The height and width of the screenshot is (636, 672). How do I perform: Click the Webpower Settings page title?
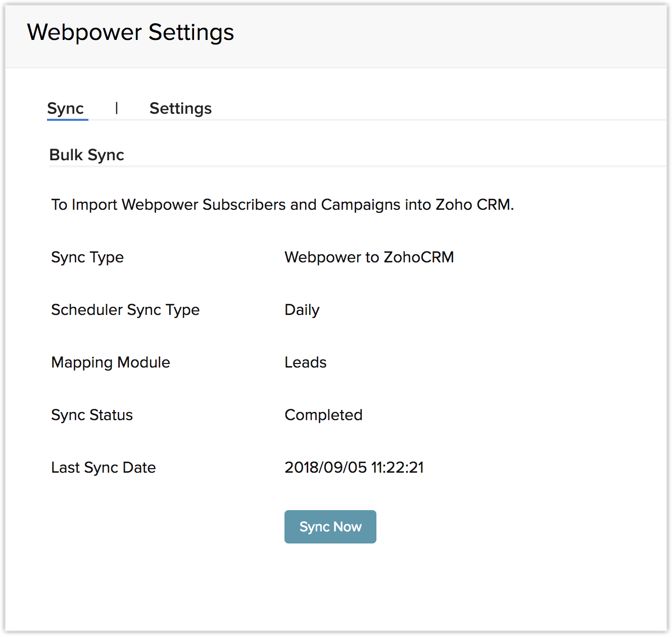pos(130,32)
